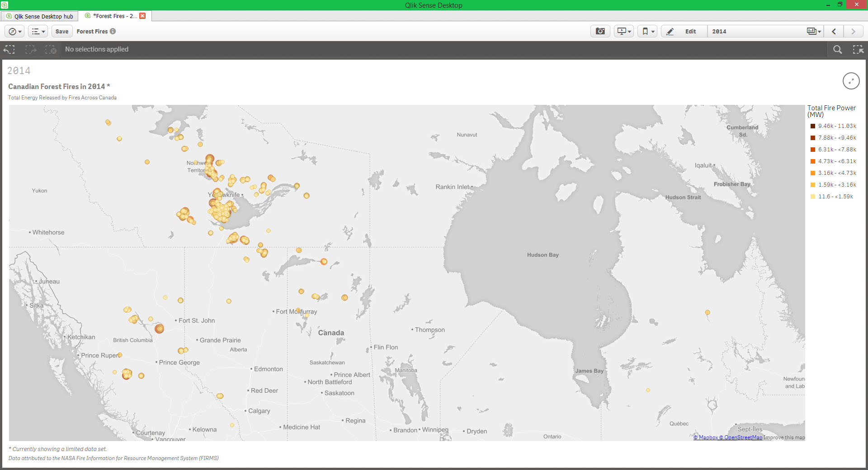Click the 2014 sheet heading
Viewport: 868px width, 470px height.
coord(19,71)
